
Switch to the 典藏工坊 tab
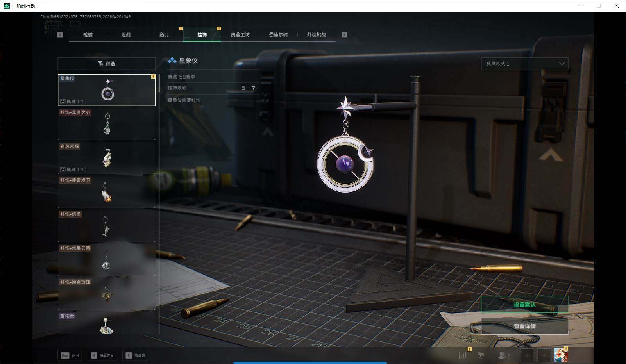tap(240, 35)
